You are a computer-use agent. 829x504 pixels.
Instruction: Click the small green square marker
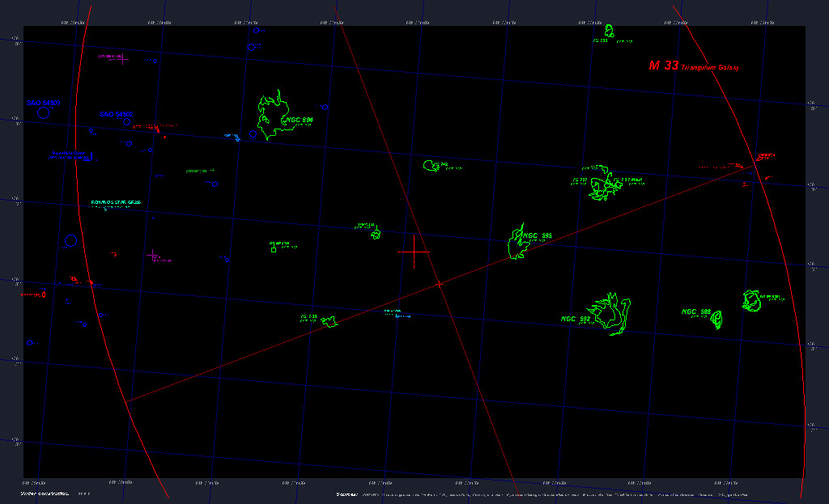[x=274, y=249]
